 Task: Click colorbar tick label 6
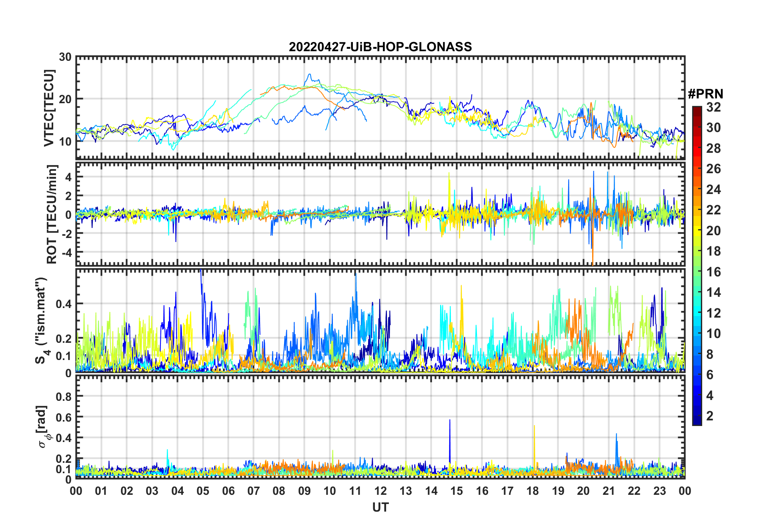coord(710,375)
